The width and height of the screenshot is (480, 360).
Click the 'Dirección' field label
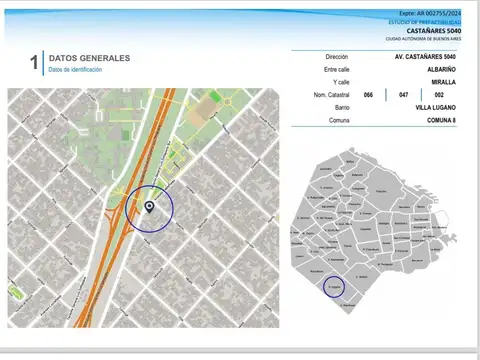tap(337, 57)
